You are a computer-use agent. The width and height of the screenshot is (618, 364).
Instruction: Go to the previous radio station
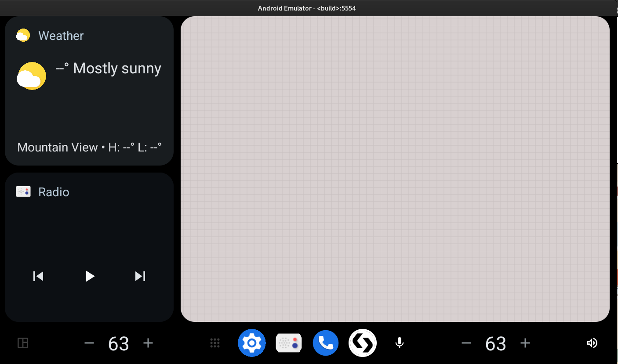pos(39,276)
